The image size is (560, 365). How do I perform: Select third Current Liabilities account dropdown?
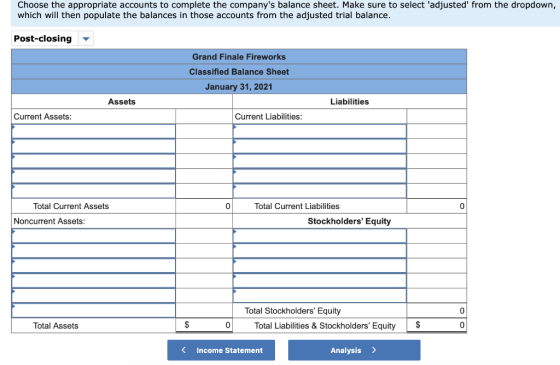coord(320,161)
